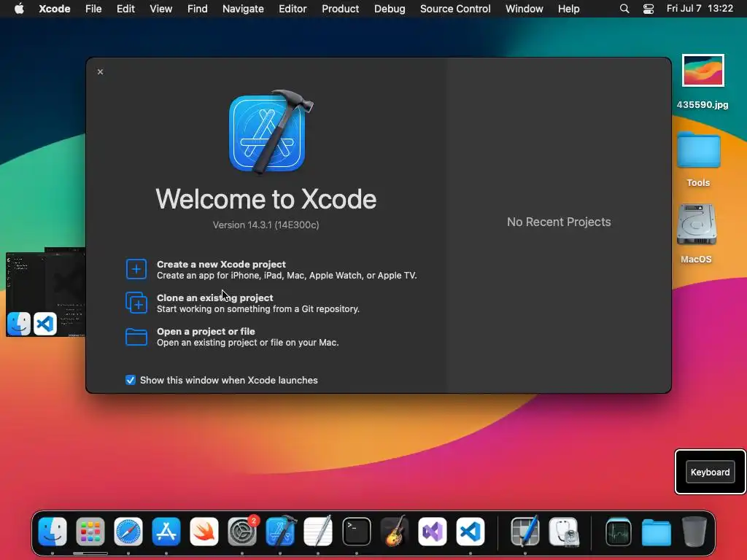Open TextEdit from the Dock
The width and height of the screenshot is (747, 560).
[318, 532]
